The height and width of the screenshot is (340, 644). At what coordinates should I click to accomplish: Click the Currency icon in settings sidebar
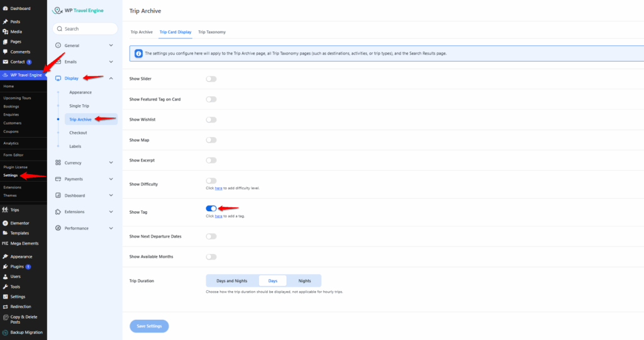pyautogui.click(x=58, y=163)
